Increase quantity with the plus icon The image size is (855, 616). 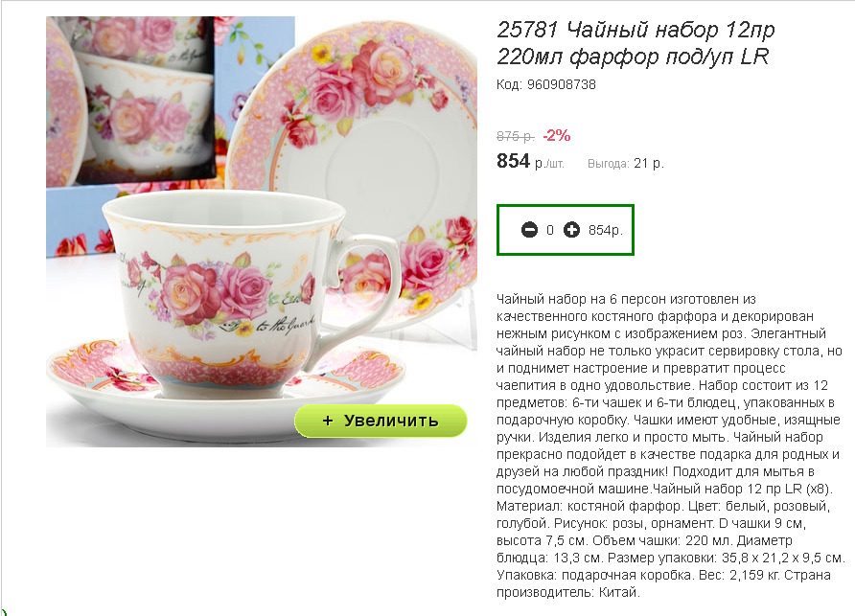571,230
